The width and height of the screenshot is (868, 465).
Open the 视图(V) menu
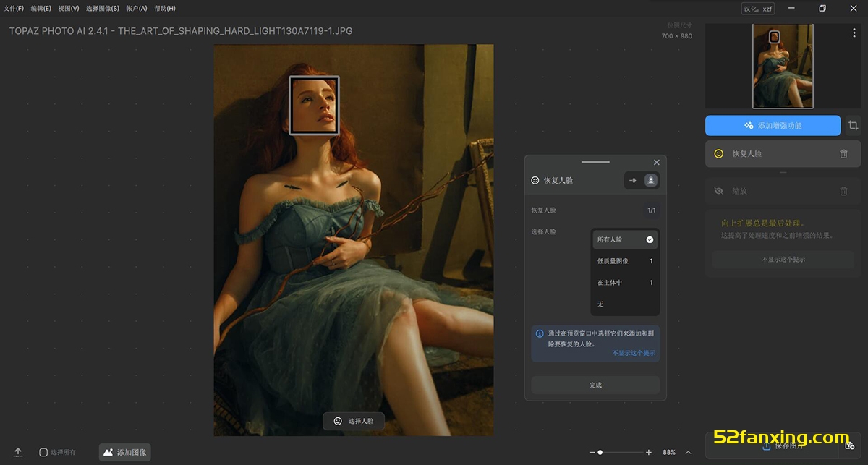click(69, 9)
